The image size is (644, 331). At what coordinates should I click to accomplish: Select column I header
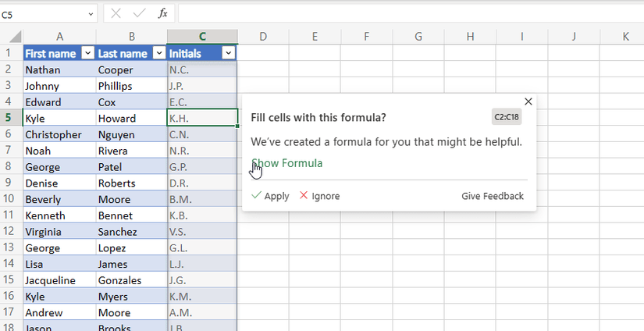tap(521, 37)
